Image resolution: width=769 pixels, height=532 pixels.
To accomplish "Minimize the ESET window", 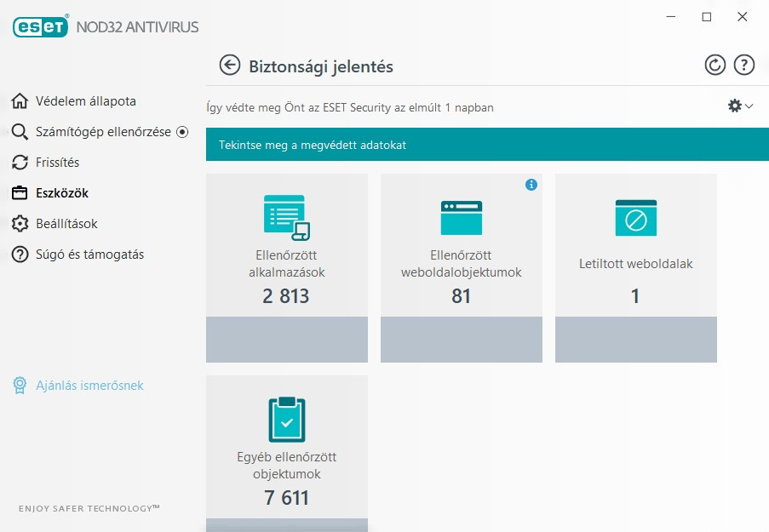I will pos(671,17).
